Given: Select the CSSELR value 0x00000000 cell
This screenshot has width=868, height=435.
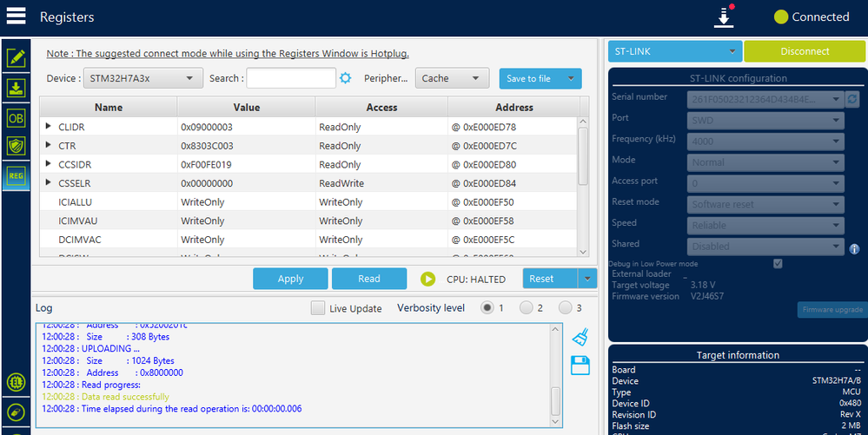Looking at the screenshot, I should click(247, 183).
